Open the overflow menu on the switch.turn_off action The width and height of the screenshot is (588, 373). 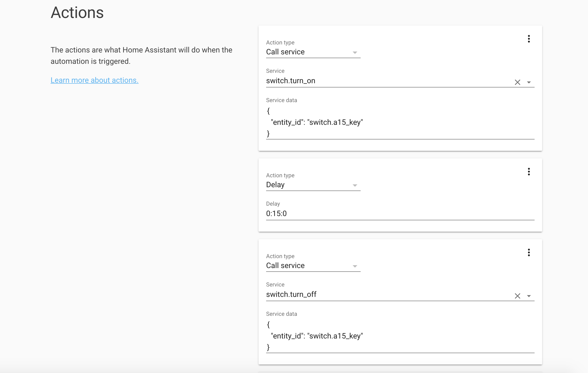click(529, 253)
